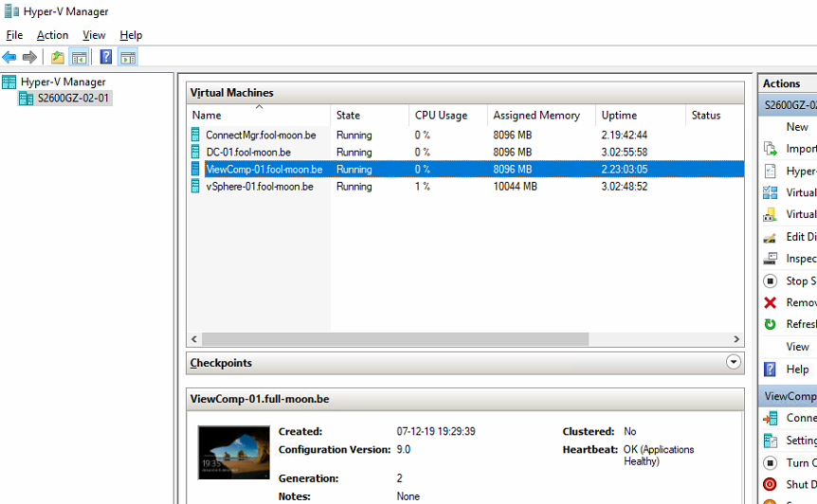
Task: Click the Inspect Disk action icon
Action: tap(771, 259)
